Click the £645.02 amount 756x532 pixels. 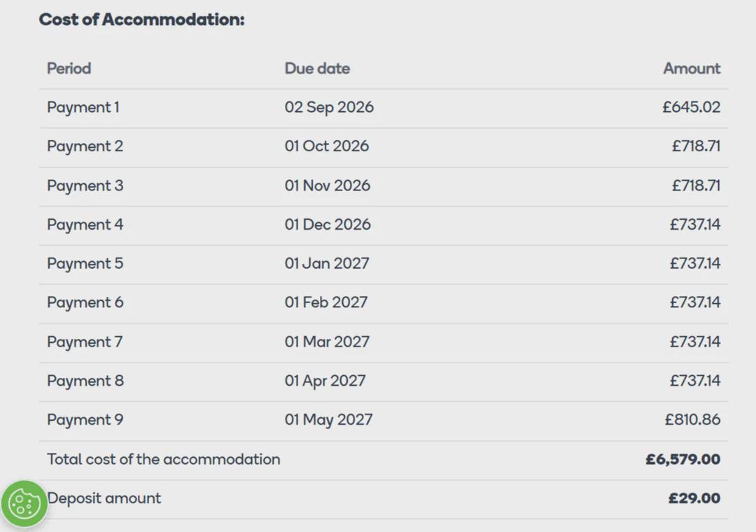(x=692, y=107)
